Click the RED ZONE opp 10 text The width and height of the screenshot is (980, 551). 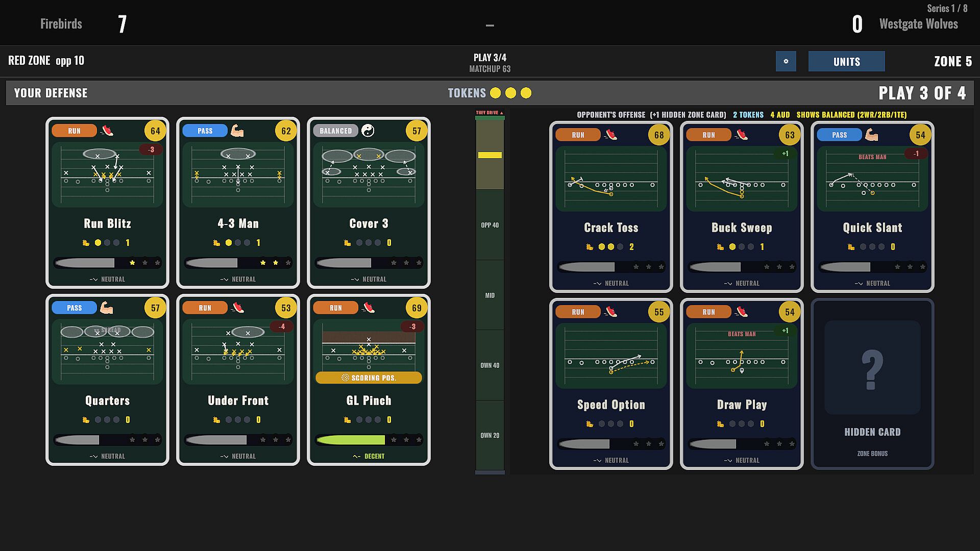coord(46,61)
